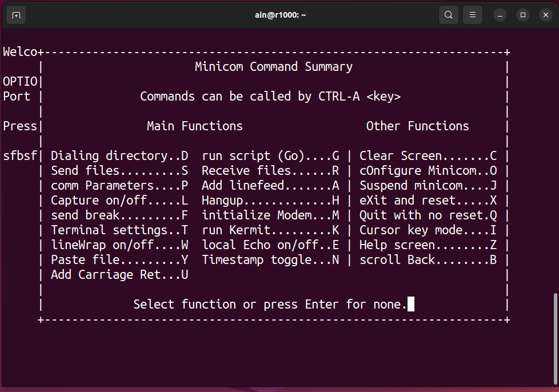Click 'Timestamp toggle...N' entry
Viewport: 559px width, 392px height.
[x=270, y=260]
